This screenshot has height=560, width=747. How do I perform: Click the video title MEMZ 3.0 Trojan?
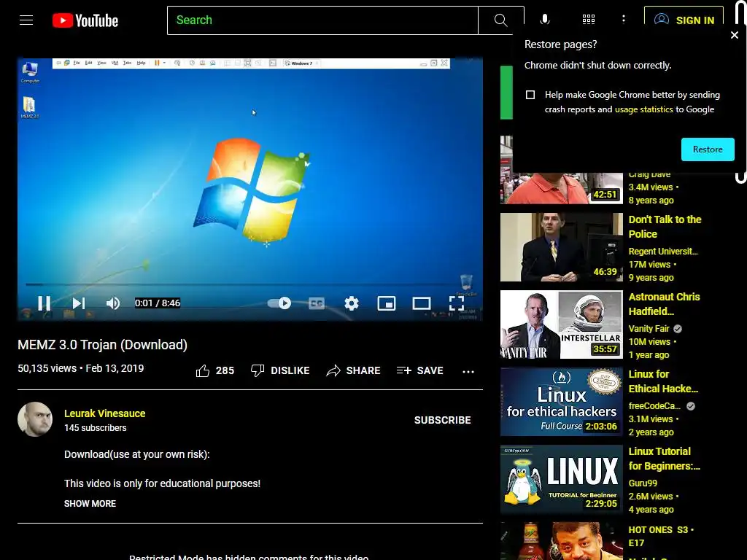(x=102, y=345)
